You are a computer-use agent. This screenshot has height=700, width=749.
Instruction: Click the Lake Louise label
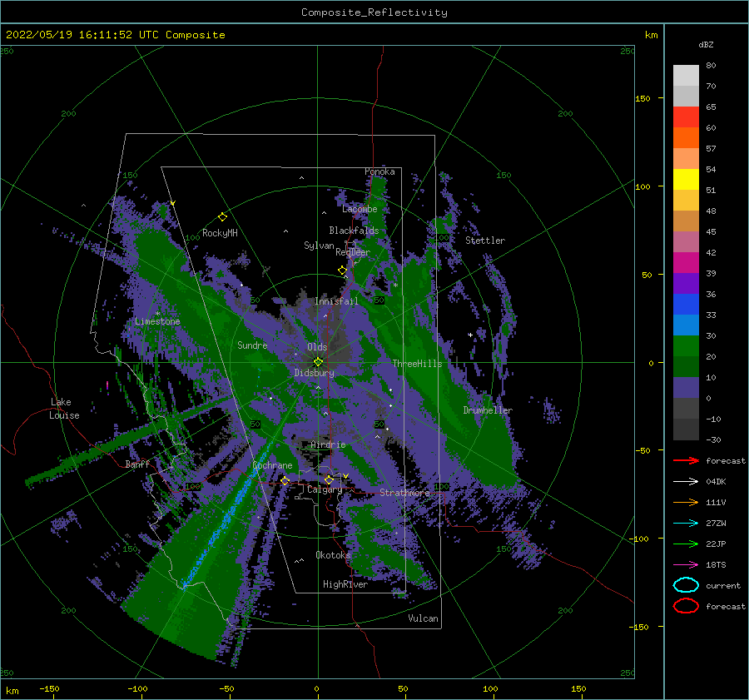tap(64, 409)
